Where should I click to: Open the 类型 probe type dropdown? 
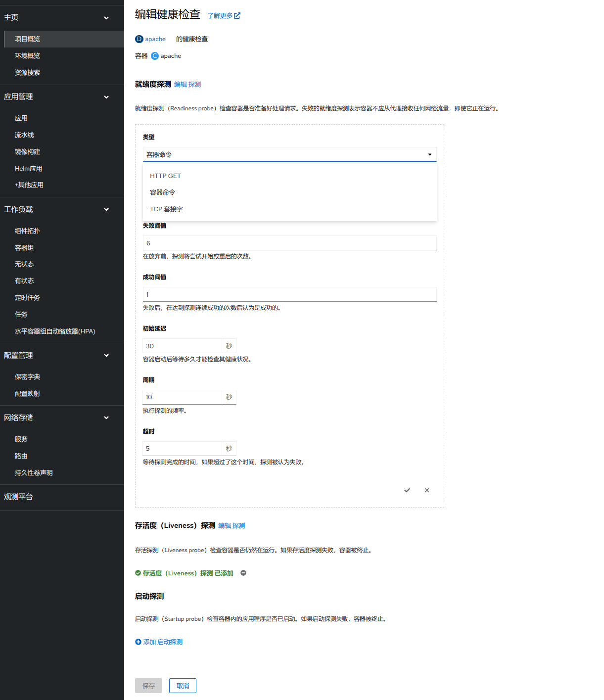point(289,154)
